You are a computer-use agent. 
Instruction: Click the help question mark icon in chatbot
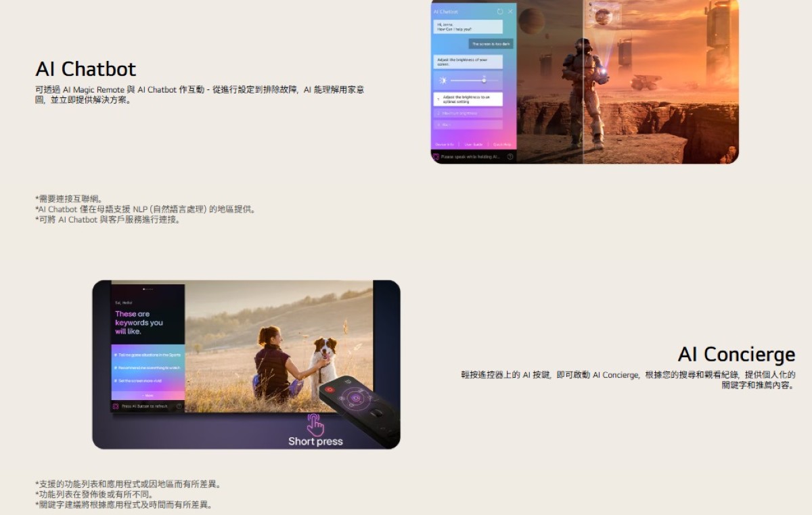510,157
